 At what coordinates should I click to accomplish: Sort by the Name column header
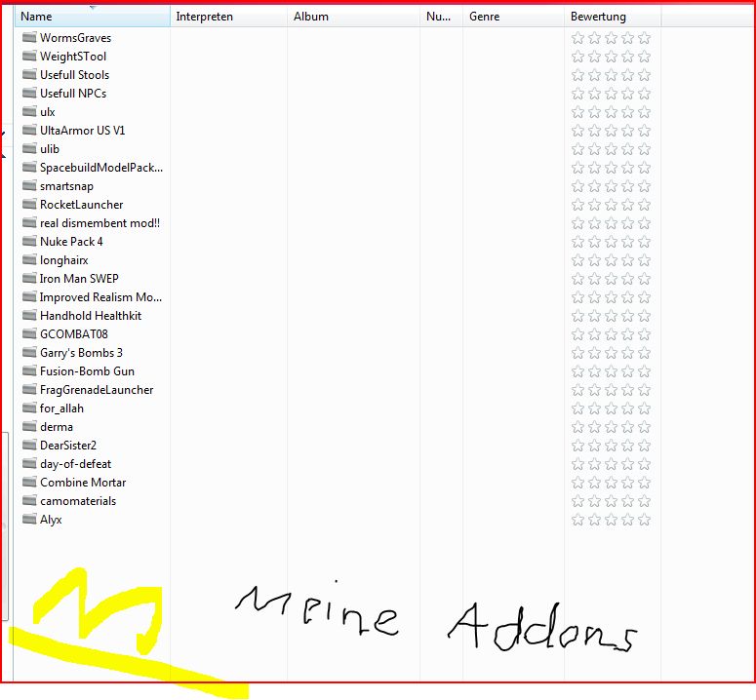click(x=93, y=17)
